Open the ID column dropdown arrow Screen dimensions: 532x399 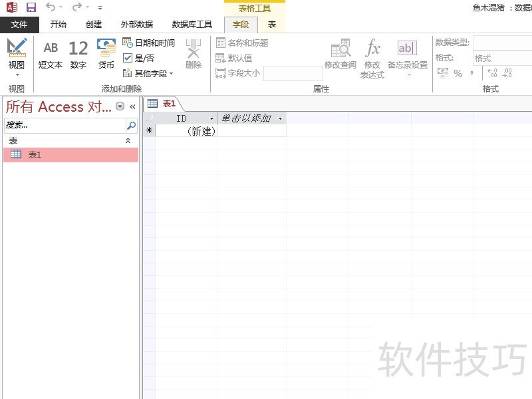(x=211, y=118)
